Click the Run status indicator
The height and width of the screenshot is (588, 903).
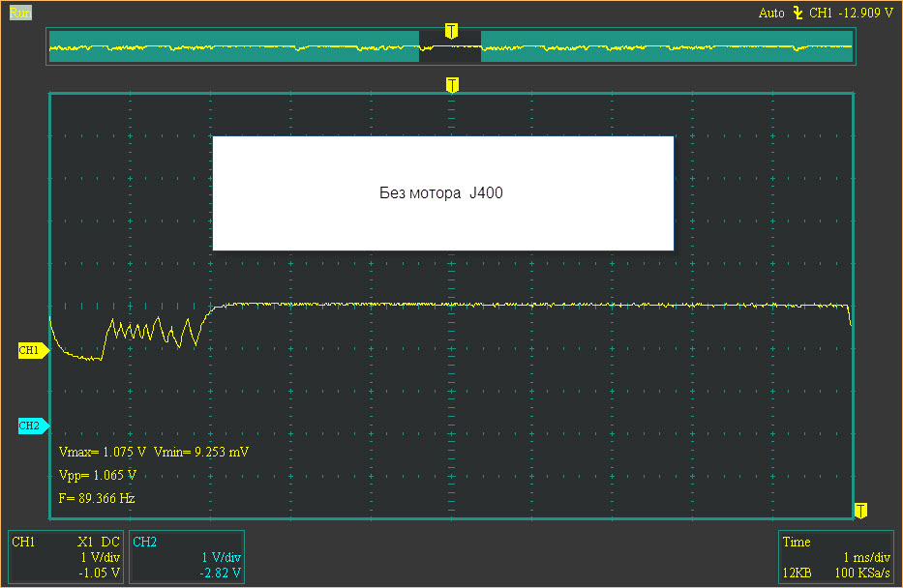point(20,13)
